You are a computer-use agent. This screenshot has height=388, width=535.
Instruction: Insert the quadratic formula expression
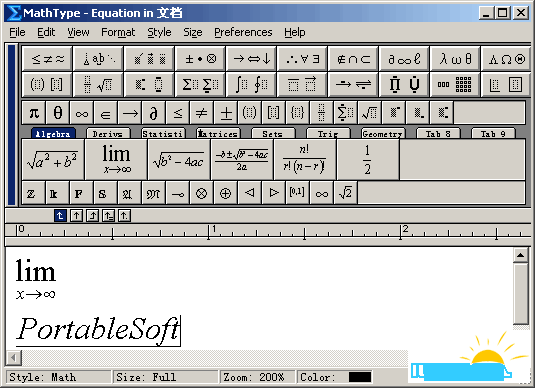coord(242,159)
